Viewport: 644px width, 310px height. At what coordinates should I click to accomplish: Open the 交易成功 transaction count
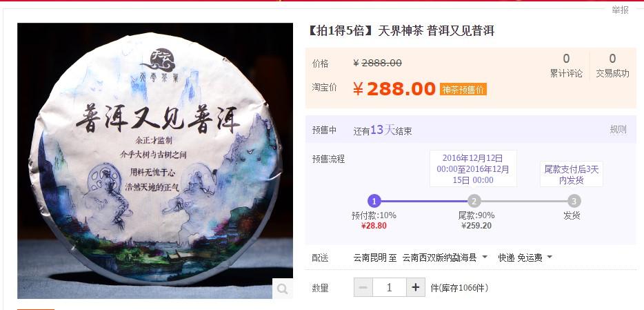point(612,66)
